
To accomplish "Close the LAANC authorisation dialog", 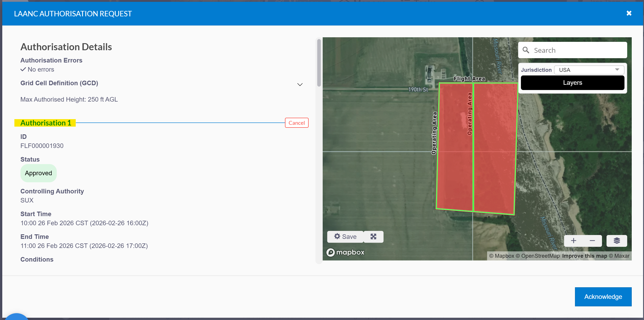I will pos(629,13).
